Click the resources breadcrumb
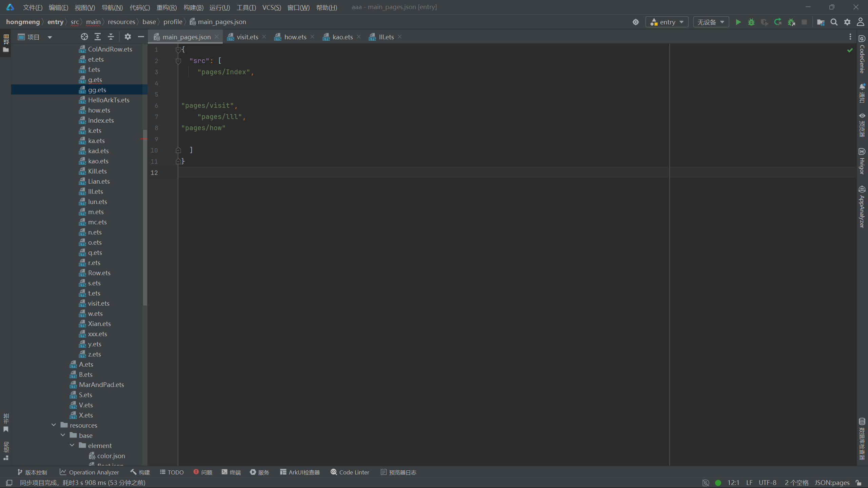 [121, 22]
